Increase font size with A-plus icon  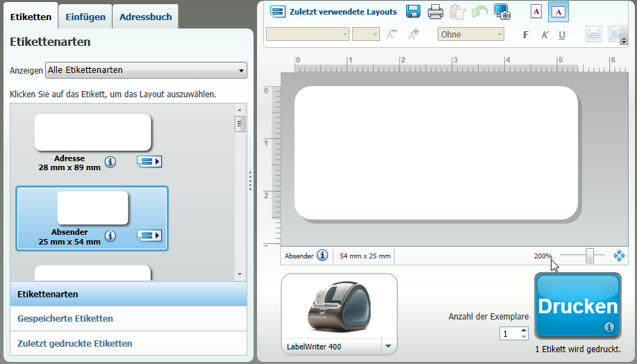413,35
